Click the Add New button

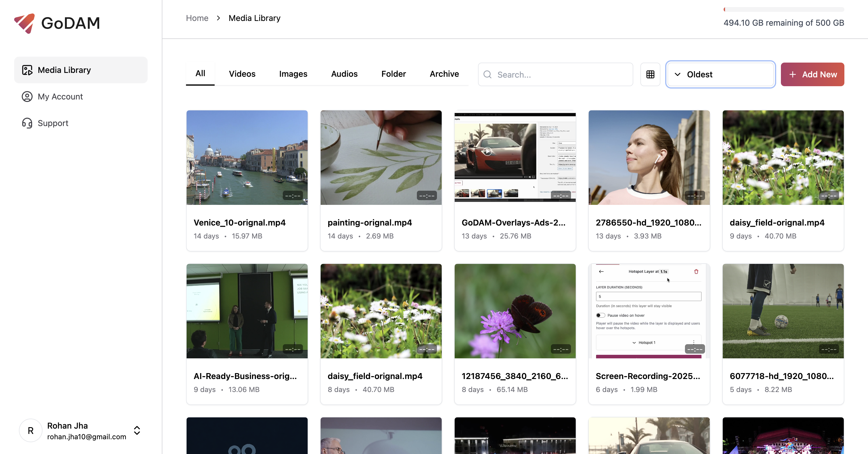point(812,74)
